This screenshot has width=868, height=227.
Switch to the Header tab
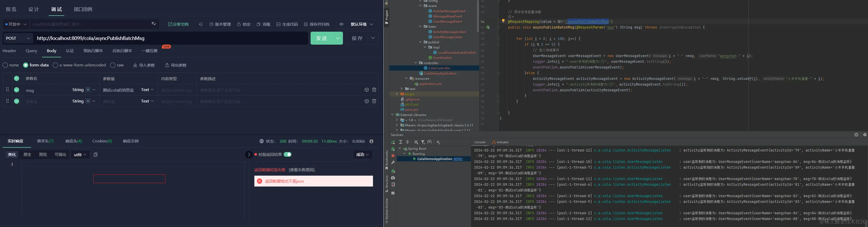tap(9, 51)
